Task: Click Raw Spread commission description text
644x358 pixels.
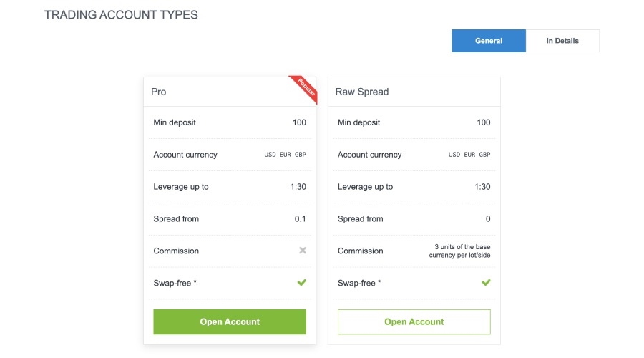Action: point(459,251)
